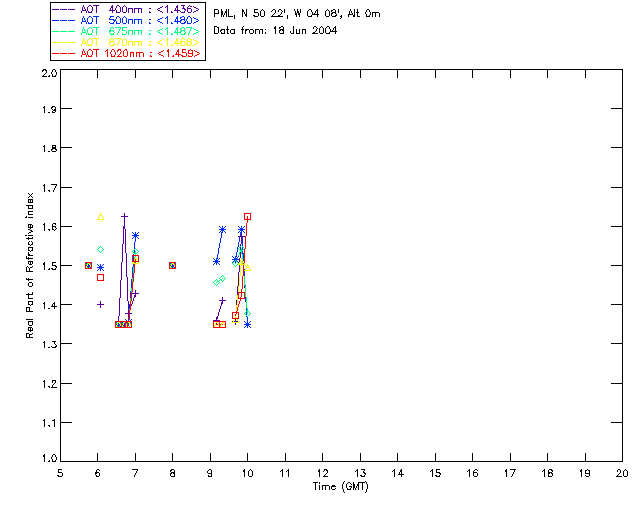Click the x-axis tick label '7'
Screen dimensions: 640x512
click(x=135, y=473)
